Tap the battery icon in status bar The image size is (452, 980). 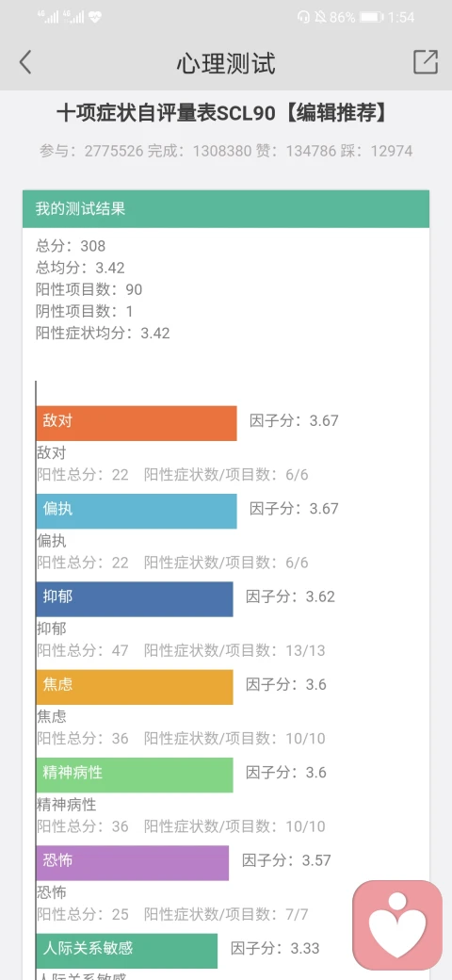pyautogui.click(x=371, y=17)
